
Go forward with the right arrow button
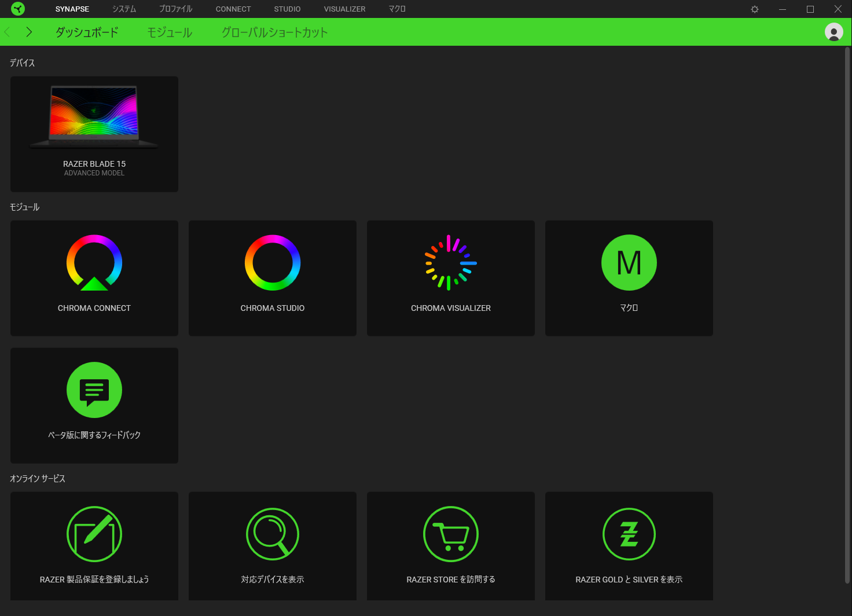[29, 32]
